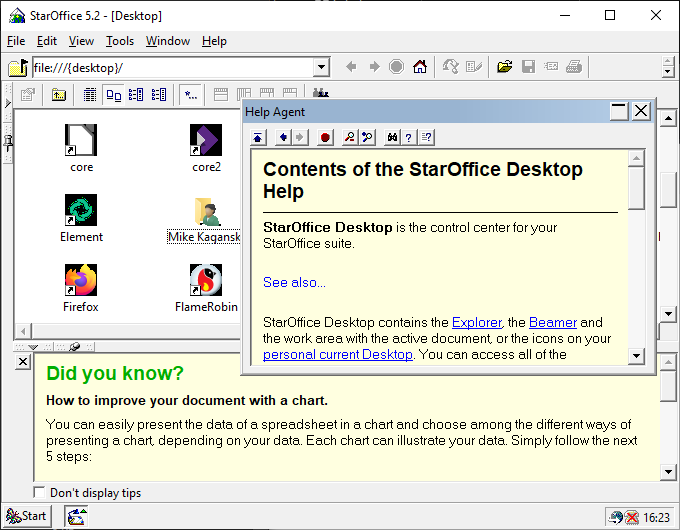Go up one level with the folder-up icon

tap(59, 94)
